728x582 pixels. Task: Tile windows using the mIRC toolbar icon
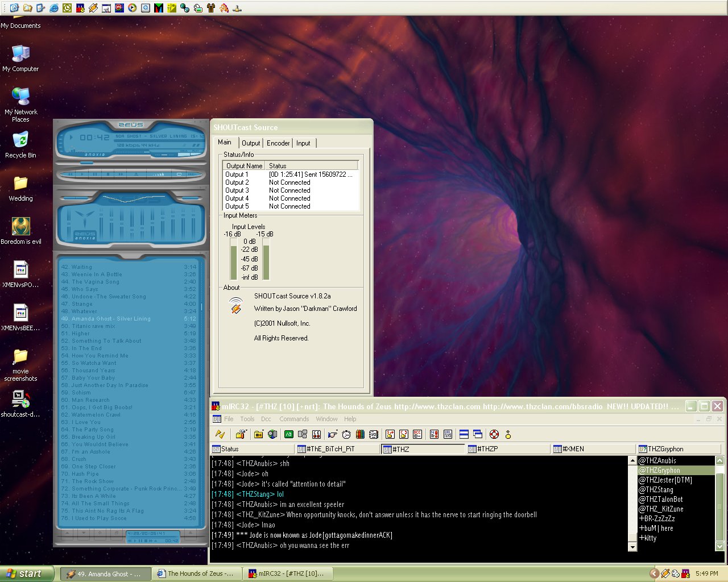coord(464,434)
